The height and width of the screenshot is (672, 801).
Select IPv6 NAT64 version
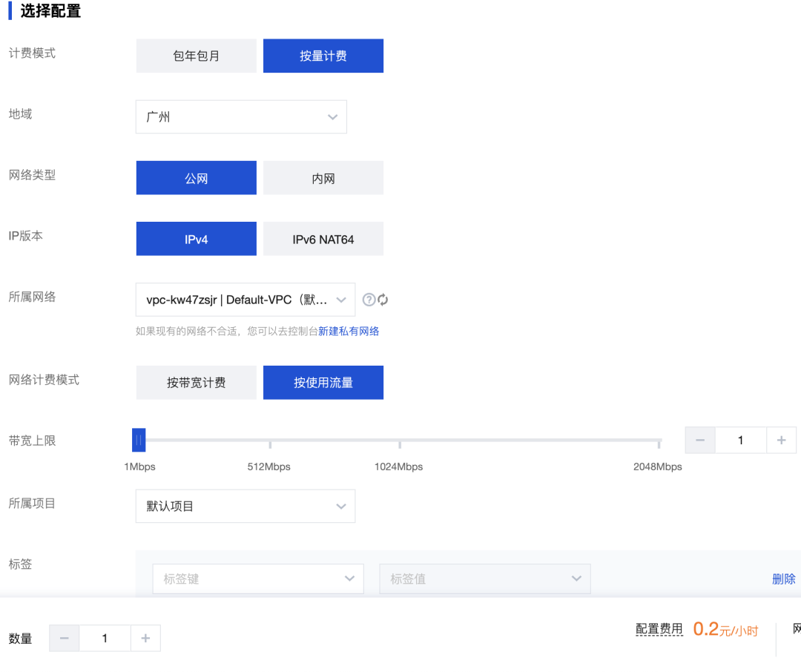coord(323,239)
